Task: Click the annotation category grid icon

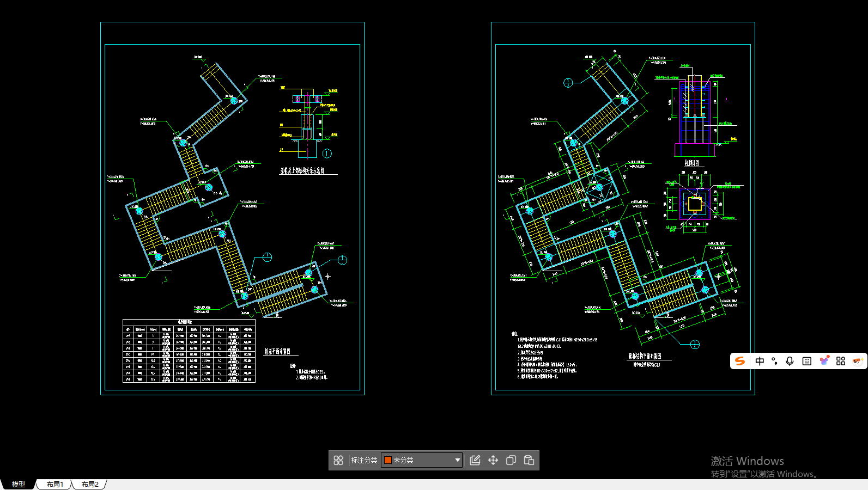Action: click(x=338, y=460)
